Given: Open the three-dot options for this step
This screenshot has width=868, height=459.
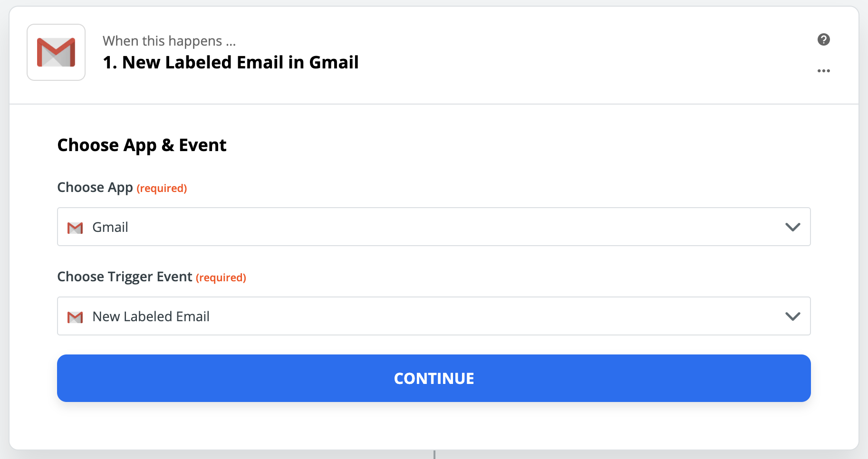Looking at the screenshot, I should click(824, 71).
